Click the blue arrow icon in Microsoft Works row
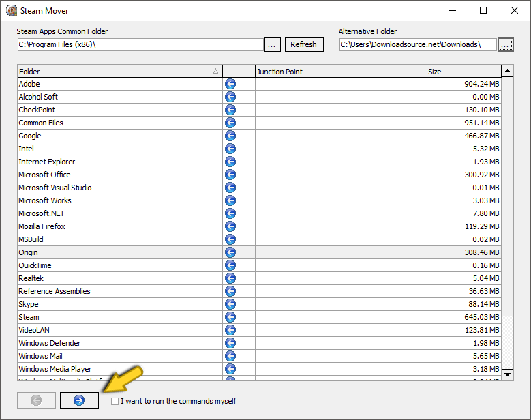 [230, 200]
